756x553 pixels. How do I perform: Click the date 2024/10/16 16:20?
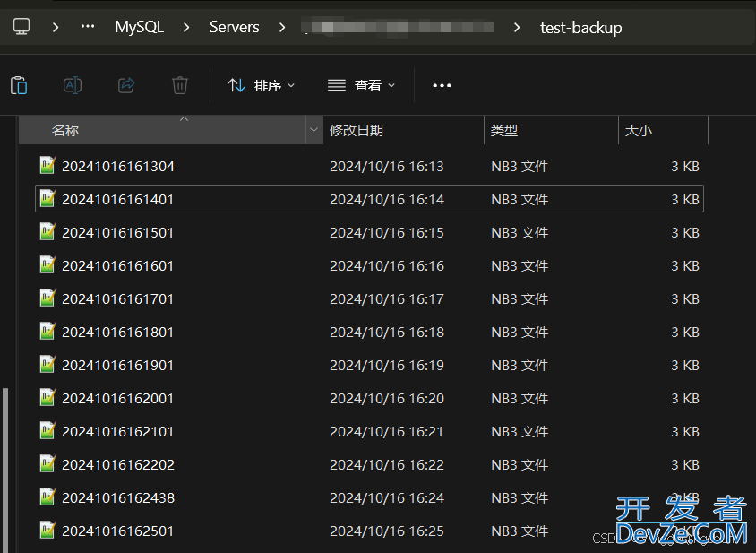[387, 399]
